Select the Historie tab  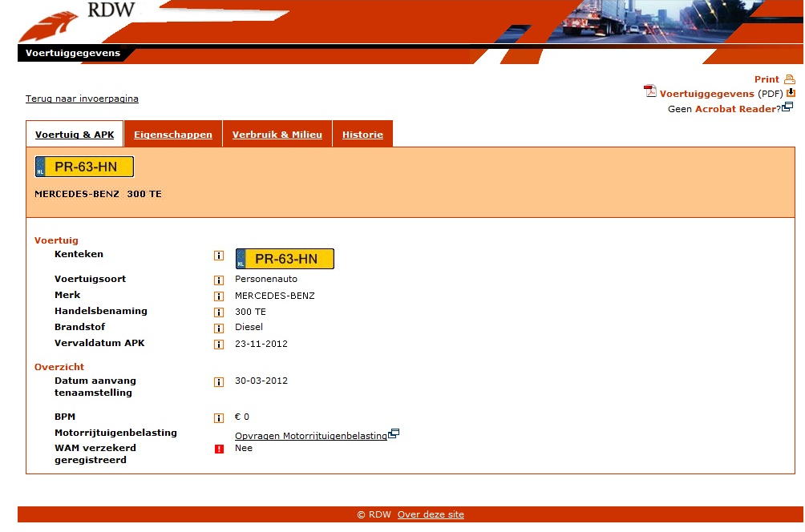click(x=362, y=135)
